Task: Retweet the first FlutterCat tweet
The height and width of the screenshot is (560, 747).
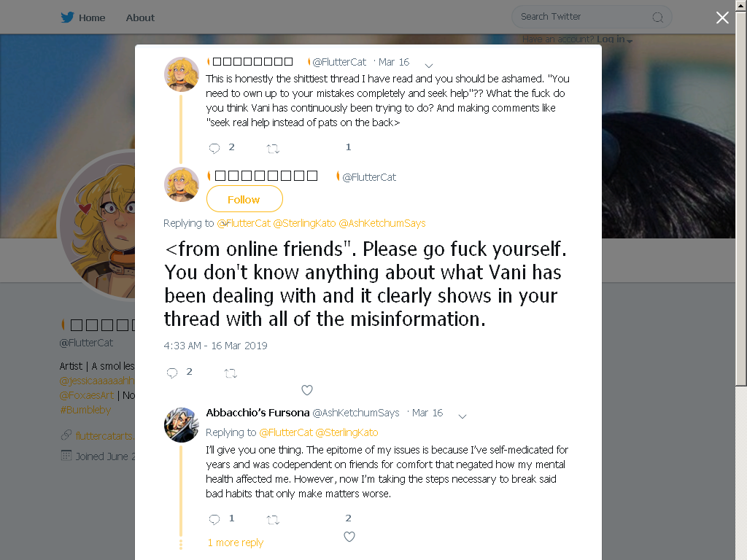Action: click(273, 149)
